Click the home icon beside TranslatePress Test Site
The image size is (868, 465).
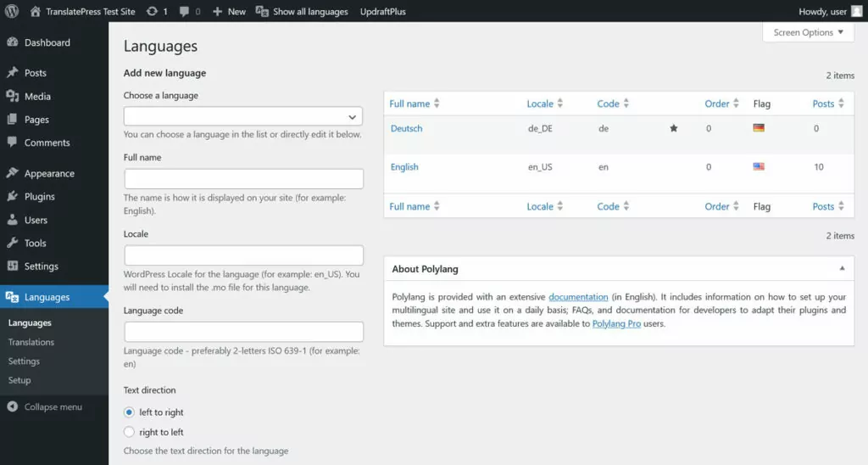[x=35, y=11]
